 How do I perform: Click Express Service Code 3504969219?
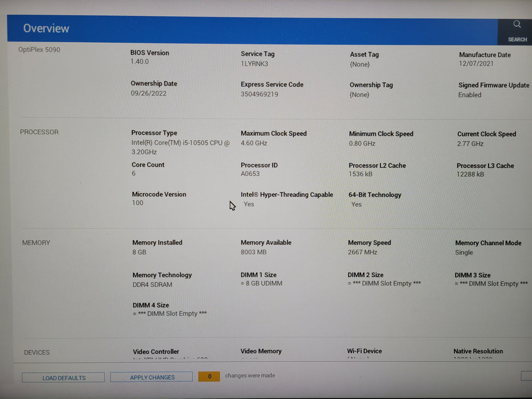click(x=259, y=94)
